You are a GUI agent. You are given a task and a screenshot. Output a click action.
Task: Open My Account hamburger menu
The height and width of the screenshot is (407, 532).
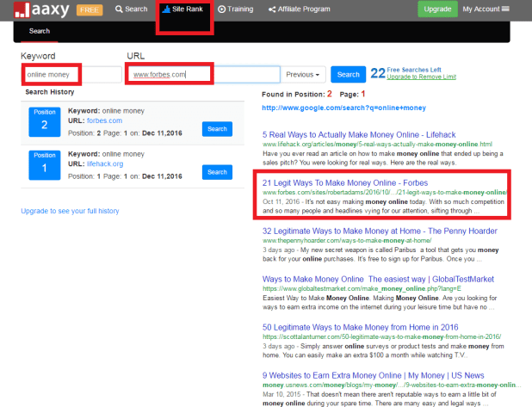(x=486, y=9)
